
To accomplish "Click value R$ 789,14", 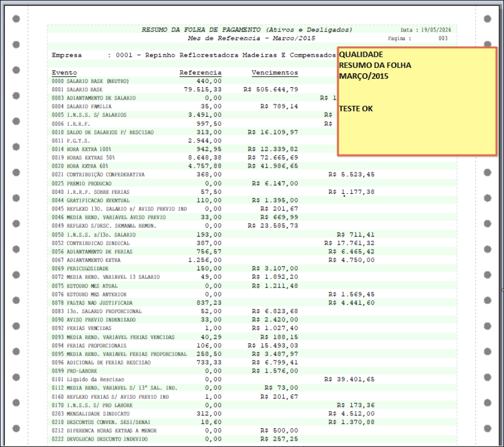I will pos(279,107).
